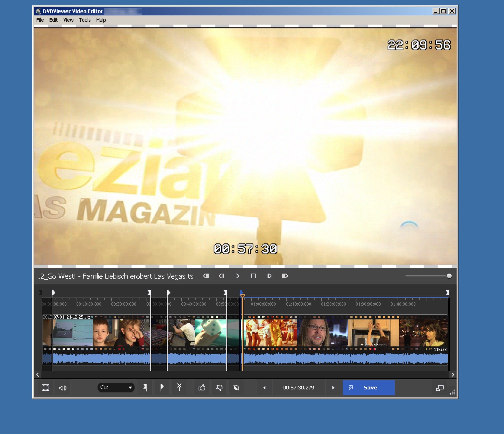Toggle the video filmstrip track icon

pyautogui.click(x=45, y=388)
